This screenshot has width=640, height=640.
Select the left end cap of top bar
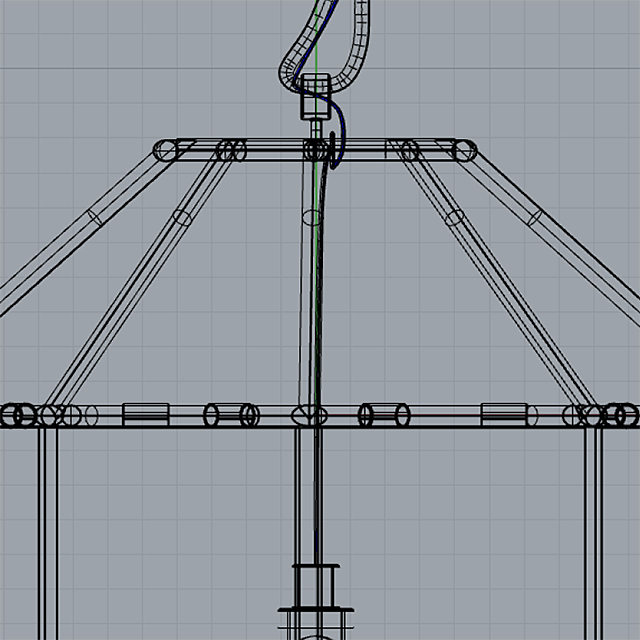point(166,150)
